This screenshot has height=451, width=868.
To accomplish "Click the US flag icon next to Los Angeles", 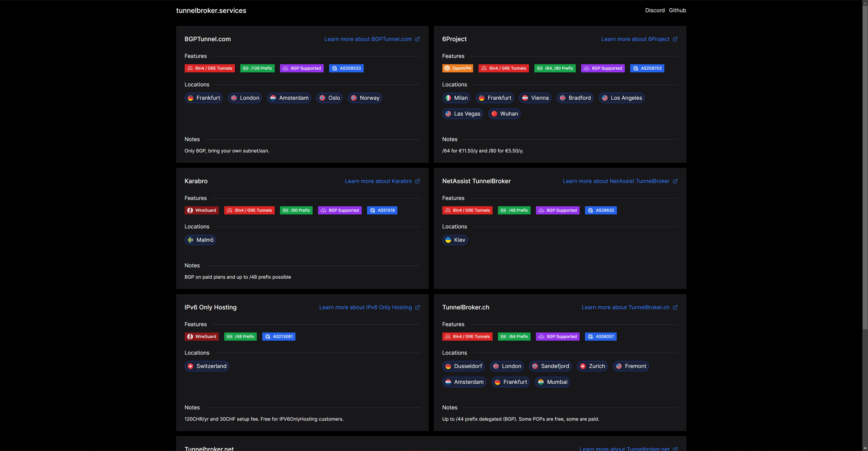I will point(605,98).
